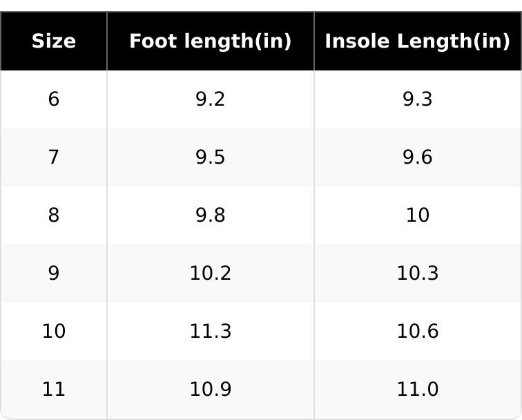Image resolution: width=522 pixels, height=420 pixels.
Task: Select the 10.9 foot length cell
Action: tap(211, 390)
